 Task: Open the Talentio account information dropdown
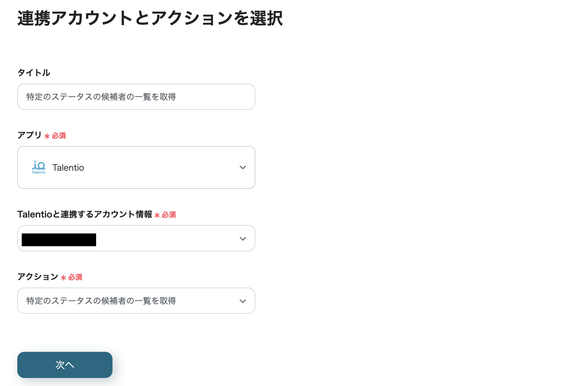(x=136, y=238)
